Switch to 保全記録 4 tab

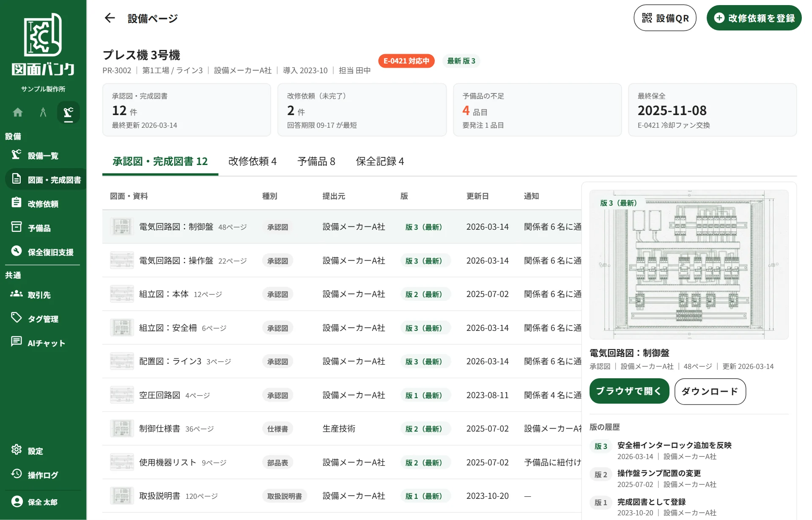[x=380, y=162]
